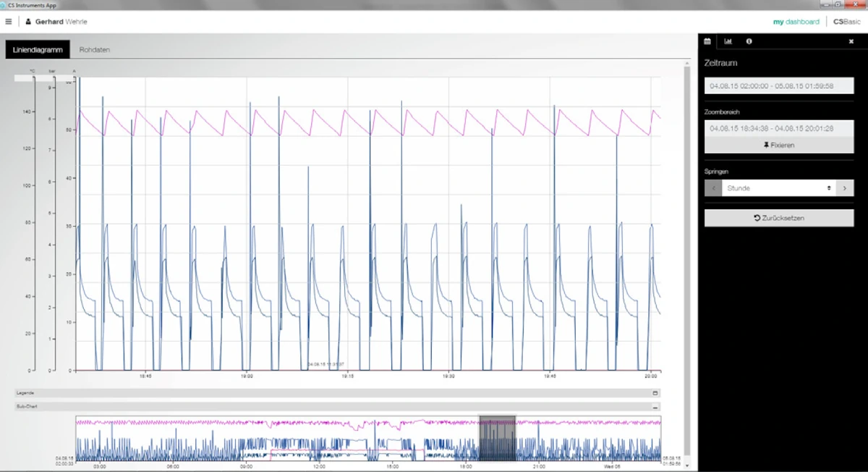Image resolution: width=868 pixels, height=472 pixels.
Task: Open the info panel icon
Action: (749, 41)
